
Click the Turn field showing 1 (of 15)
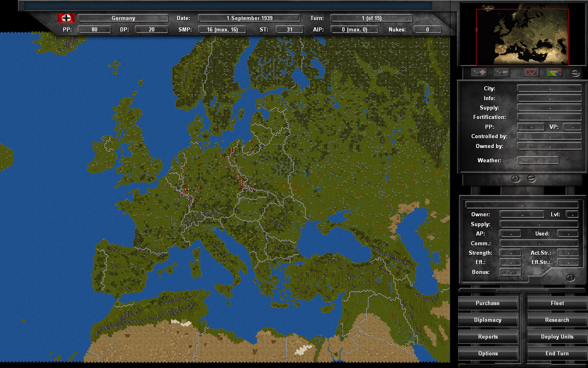click(x=372, y=18)
